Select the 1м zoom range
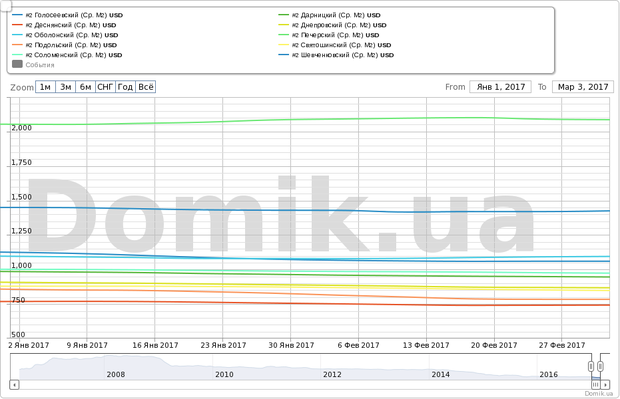620x399 pixels. click(45, 87)
